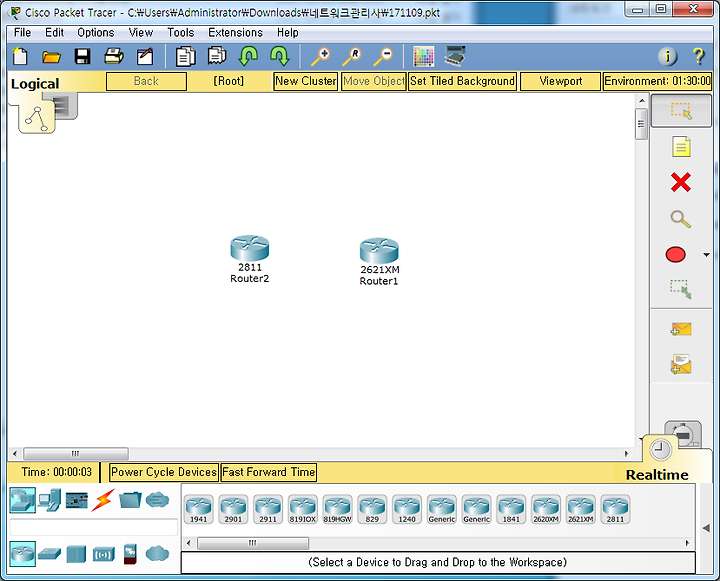
Task: Open the View menu
Action: point(141,33)
